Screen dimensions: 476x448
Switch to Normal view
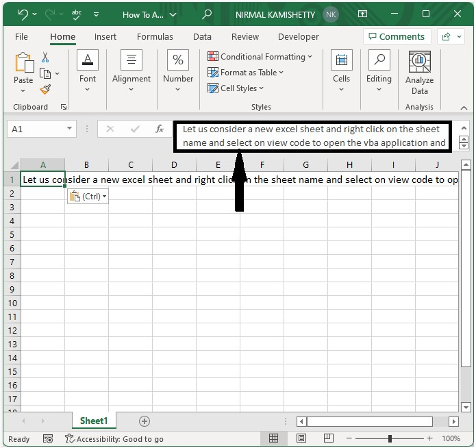pos(273,438)
